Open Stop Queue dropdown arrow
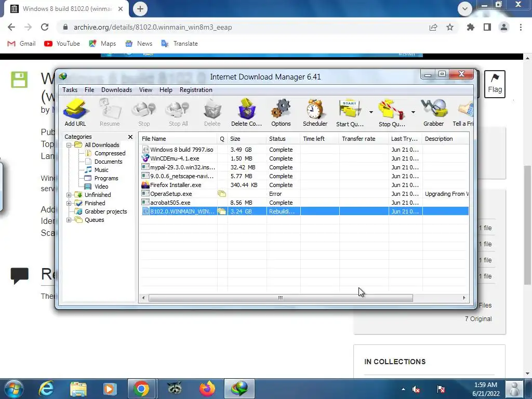This screenshot has width=532, height=399. point(413,112)
